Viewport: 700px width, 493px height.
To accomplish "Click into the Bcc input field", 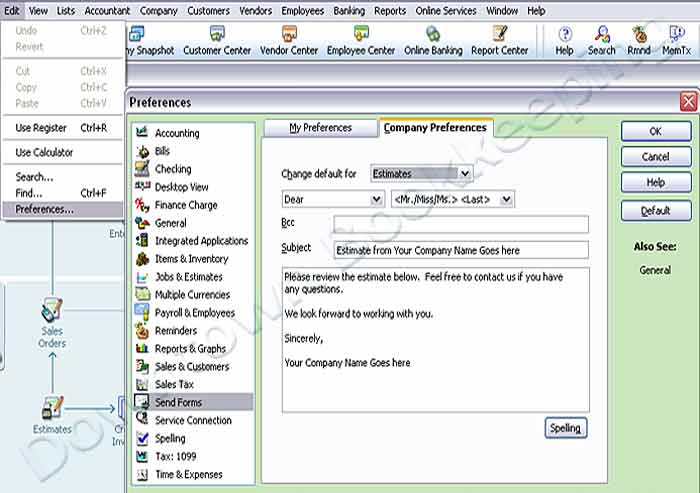I will (x=461, y=224).
